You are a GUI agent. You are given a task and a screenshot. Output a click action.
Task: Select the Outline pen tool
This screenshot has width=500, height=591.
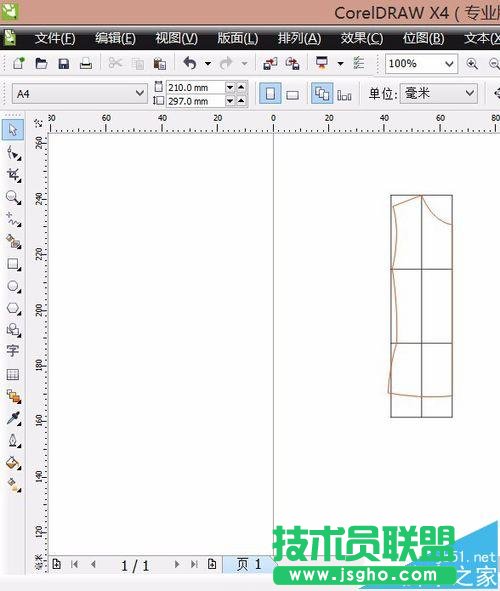point(14,441)
